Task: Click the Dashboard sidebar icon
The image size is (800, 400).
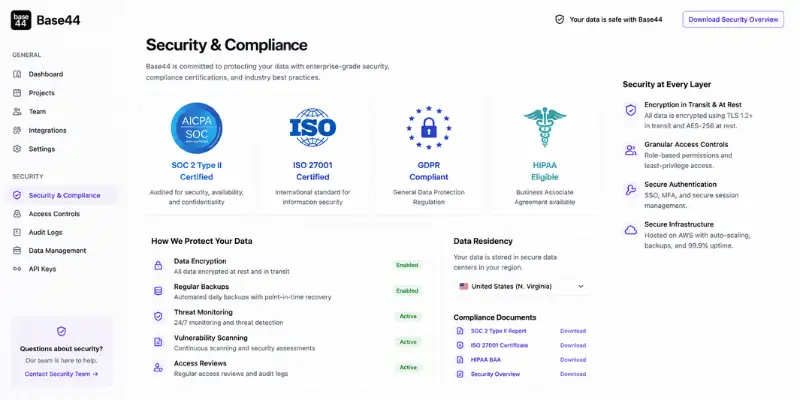Action: [x=17, y=74]
